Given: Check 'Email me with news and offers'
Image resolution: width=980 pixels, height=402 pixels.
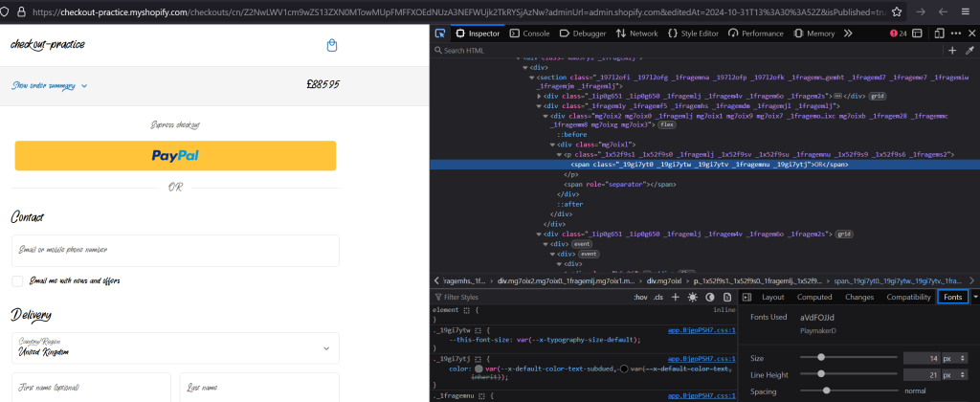Looking at the screenshot, I should click(17, 281).
